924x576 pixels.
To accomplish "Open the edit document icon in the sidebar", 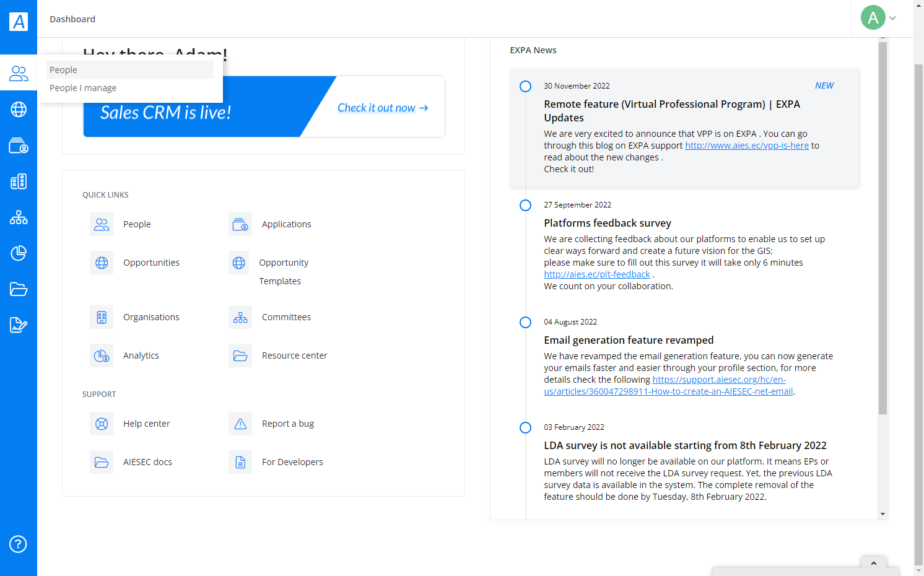I will click(19, 325).
